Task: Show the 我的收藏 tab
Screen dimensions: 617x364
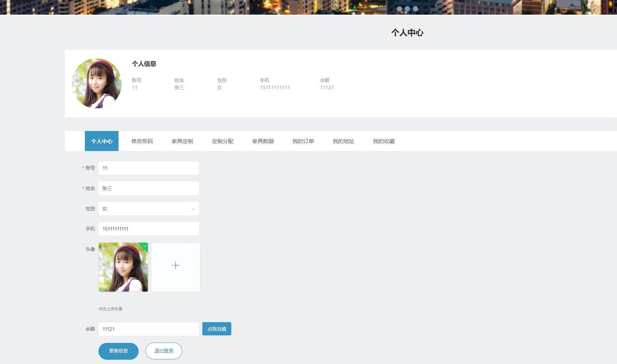Action: pos(384,141)
